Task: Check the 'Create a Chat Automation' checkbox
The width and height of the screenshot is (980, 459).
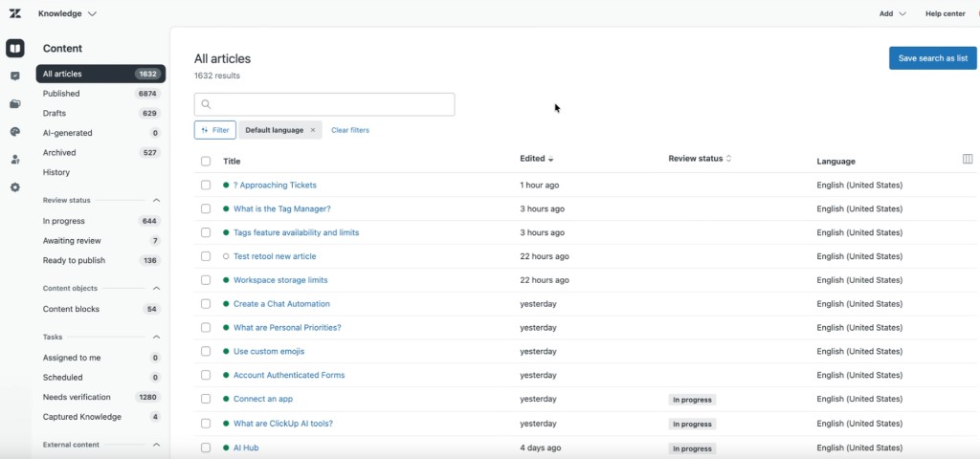Action: tap(206, 303)
